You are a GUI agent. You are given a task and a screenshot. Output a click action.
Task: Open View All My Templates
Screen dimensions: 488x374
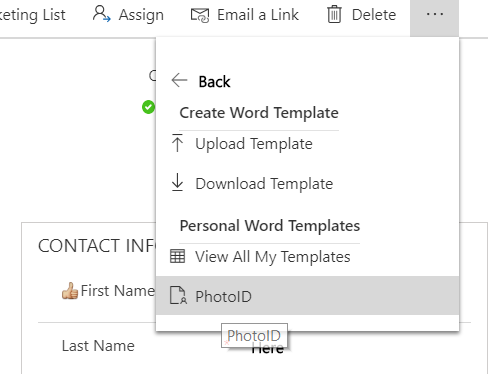(273, 257)
